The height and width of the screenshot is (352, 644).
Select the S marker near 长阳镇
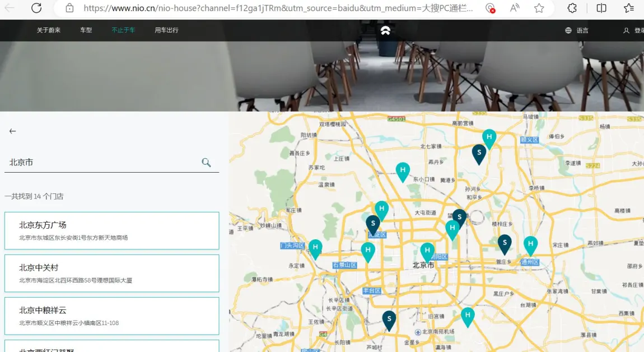click(x=389, y=321)
